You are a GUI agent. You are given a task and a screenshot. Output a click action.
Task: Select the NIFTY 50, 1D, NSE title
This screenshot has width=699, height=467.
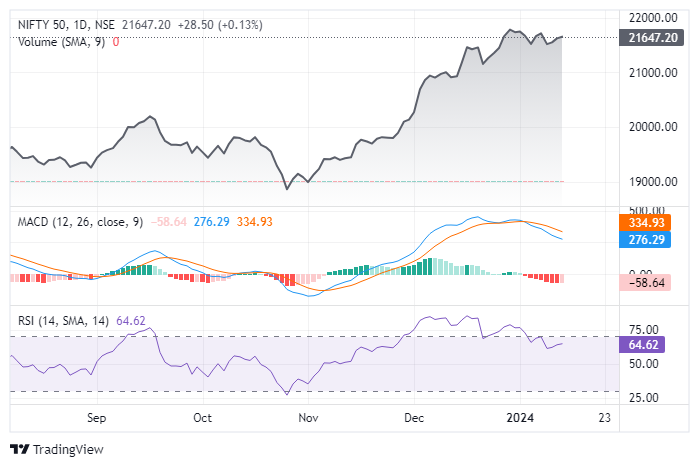66,25
